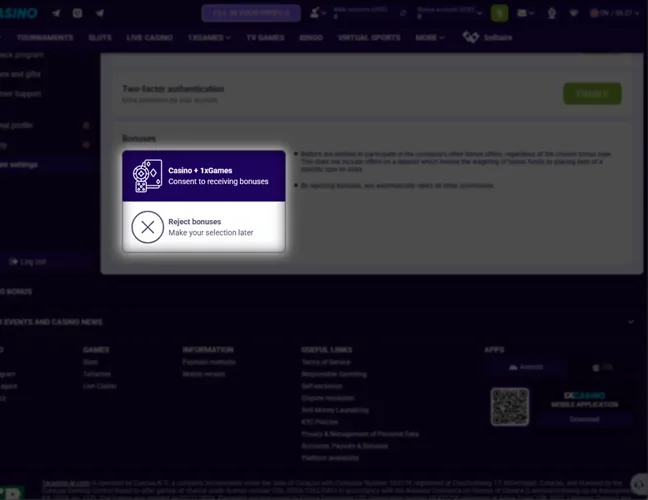Open Solitaire game link
This screenshot has height=500, width=648.
[x=498, y=38]
